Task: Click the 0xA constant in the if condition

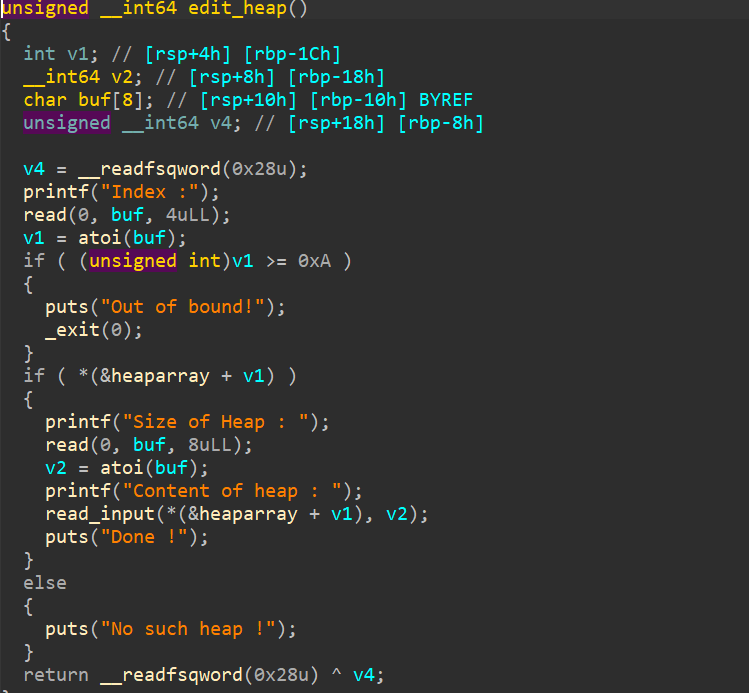Action: pos(314,261)
